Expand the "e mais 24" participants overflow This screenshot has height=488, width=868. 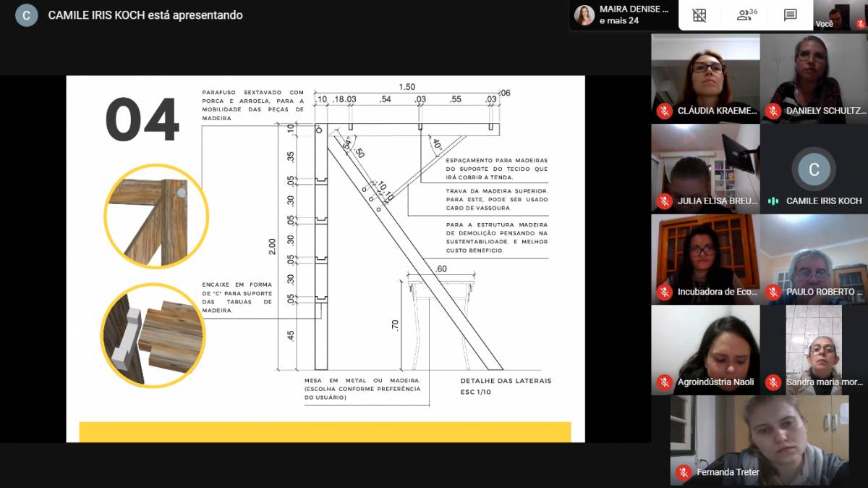618,21
